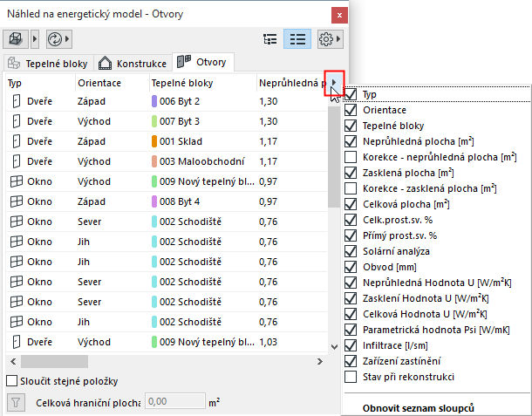Open the refresh options arrow

(67, 39)
